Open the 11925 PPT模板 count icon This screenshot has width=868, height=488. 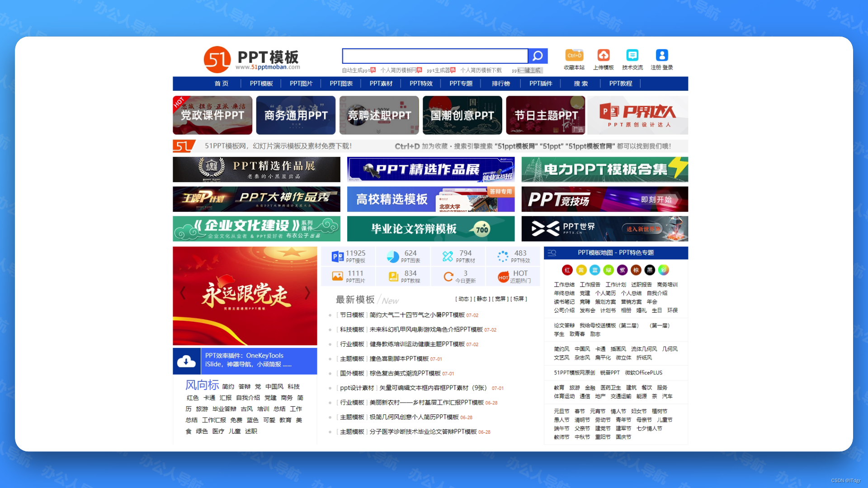click(x=337, y=256)
